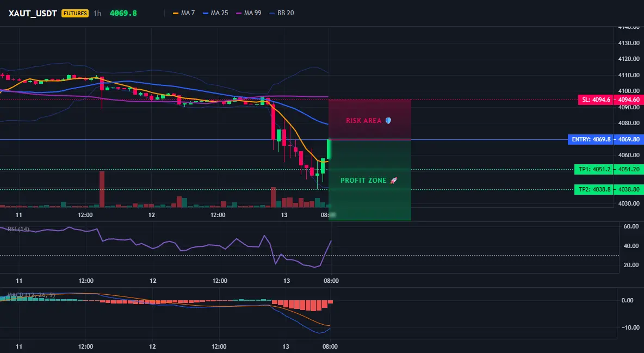This screenshot has height=353, width=644.
Task: Click the SL: 4094.6 price label
Action: point(596,100)
